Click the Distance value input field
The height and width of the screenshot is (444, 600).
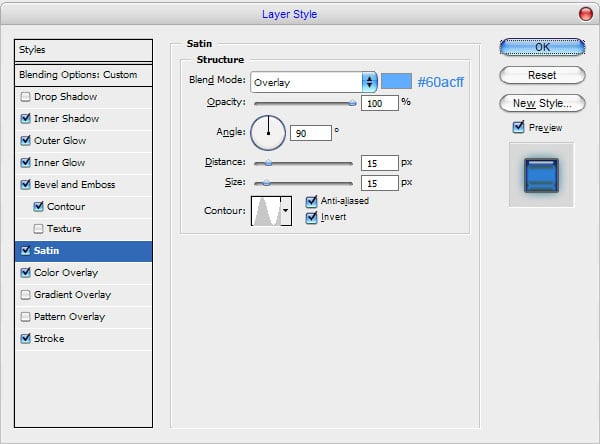coord(379,162)
